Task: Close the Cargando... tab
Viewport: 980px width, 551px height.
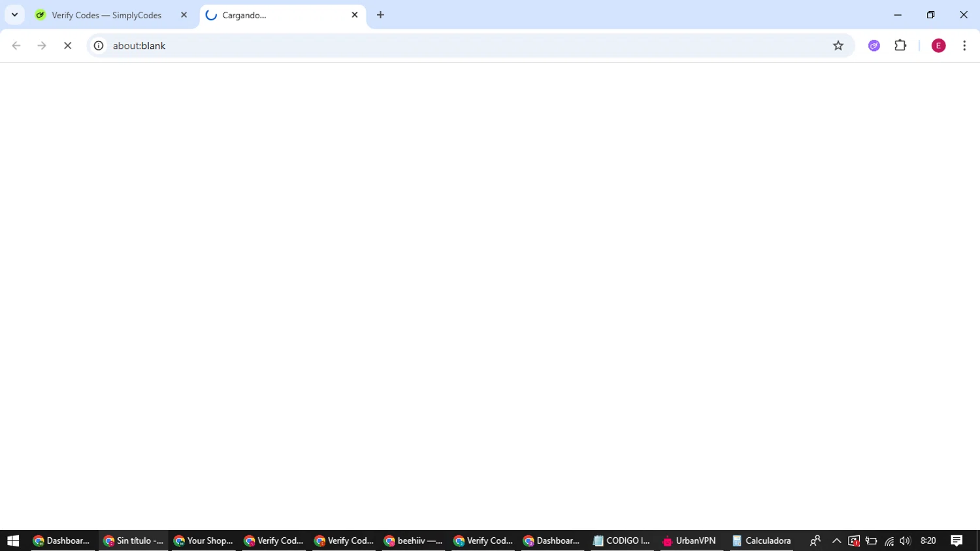Action: coord(355,15)
